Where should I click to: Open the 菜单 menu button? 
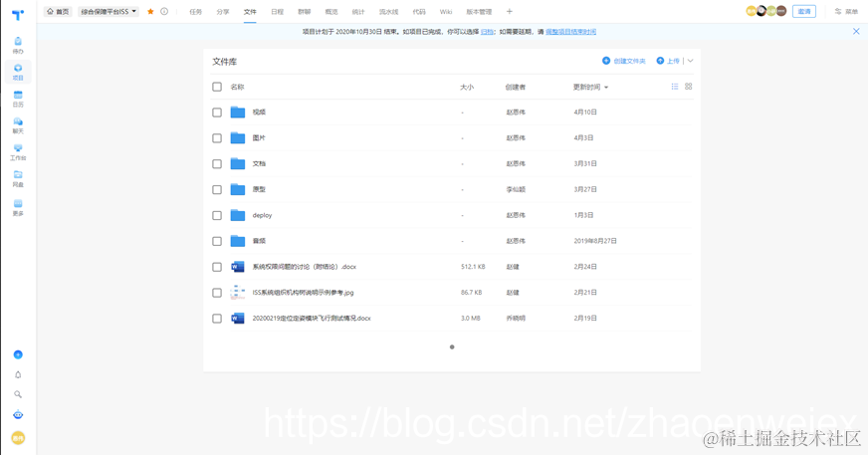click(846, 11)
